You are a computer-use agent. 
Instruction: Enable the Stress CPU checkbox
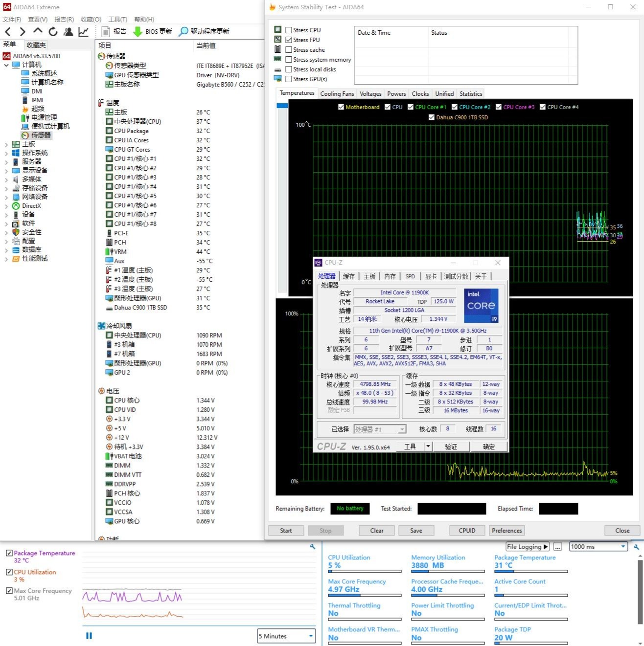289,30
